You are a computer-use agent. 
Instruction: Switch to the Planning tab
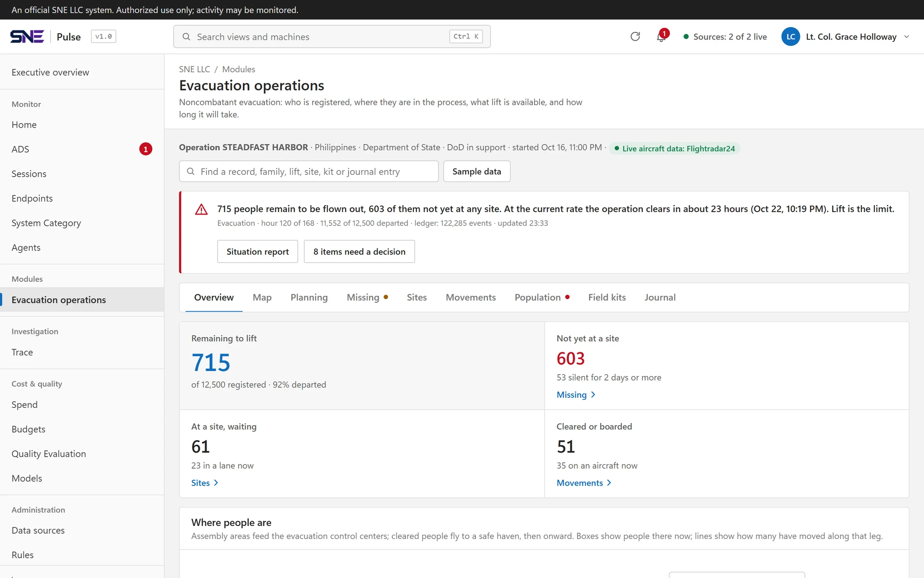309,297
